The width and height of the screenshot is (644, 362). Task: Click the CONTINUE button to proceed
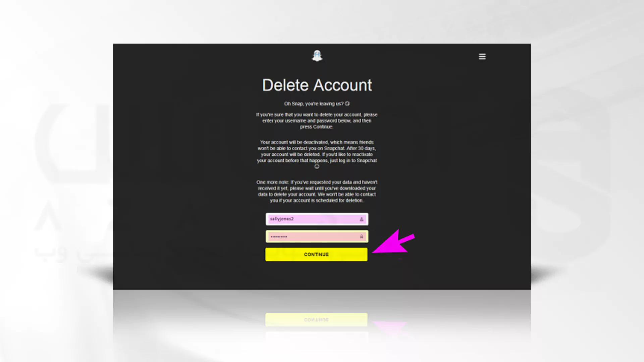pyautogui.click(x=316, y=254)
